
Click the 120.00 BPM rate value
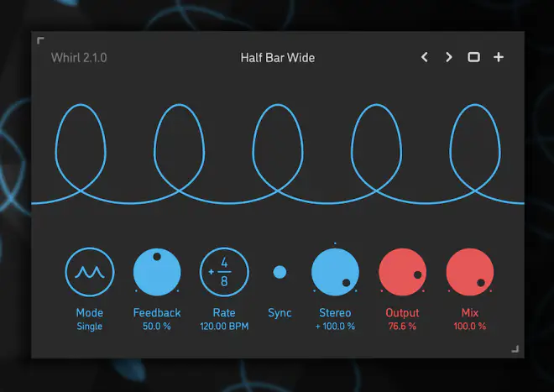(x=224, y=326)
